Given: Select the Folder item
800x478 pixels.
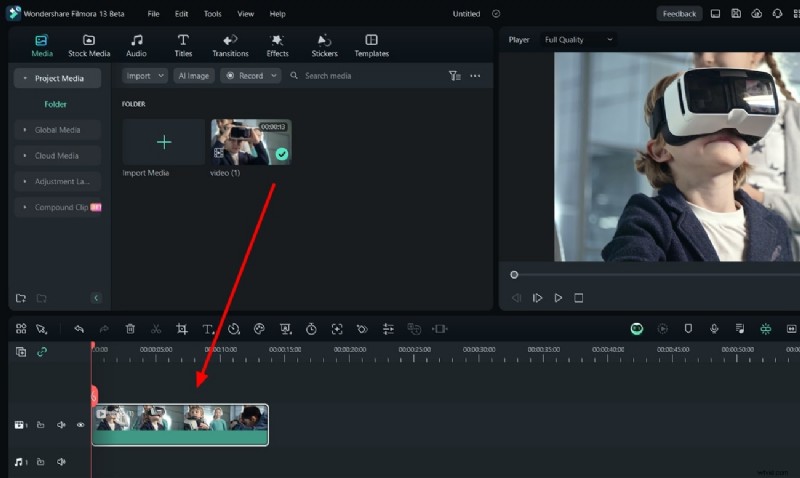Looking at the screenshot, I should coord(55,104).
